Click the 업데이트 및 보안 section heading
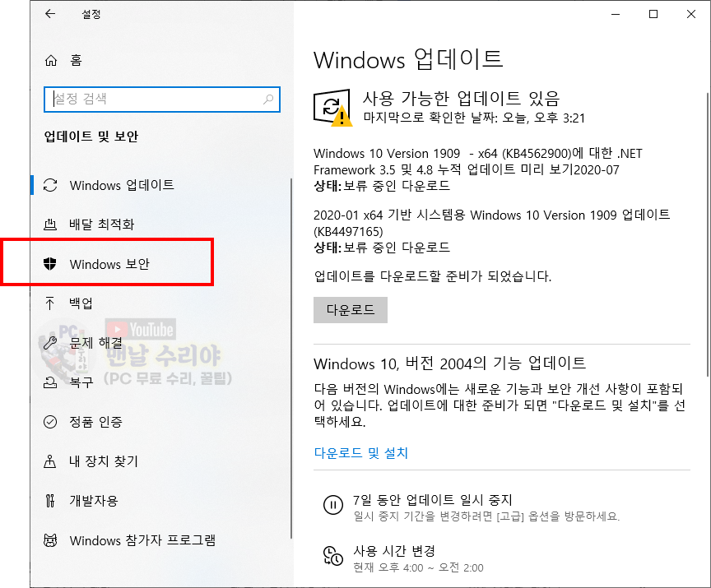The image size is (711, 588). [x=91, y=137]
